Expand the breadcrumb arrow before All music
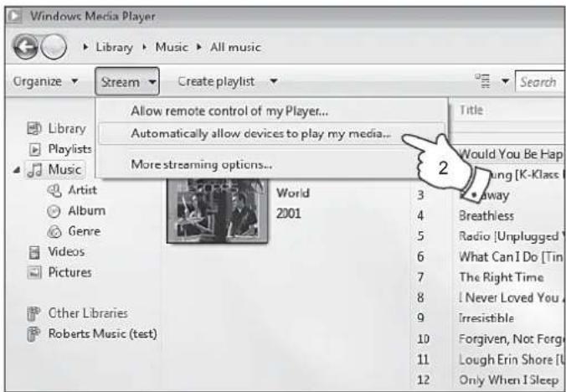The height and width of the screenshot is (392, 566). (199, 47)
